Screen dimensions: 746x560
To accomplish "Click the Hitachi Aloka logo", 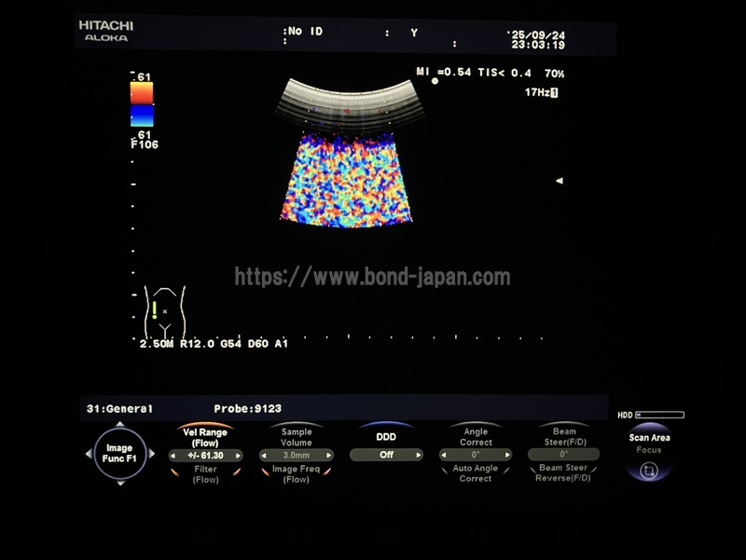I will 105,31.
